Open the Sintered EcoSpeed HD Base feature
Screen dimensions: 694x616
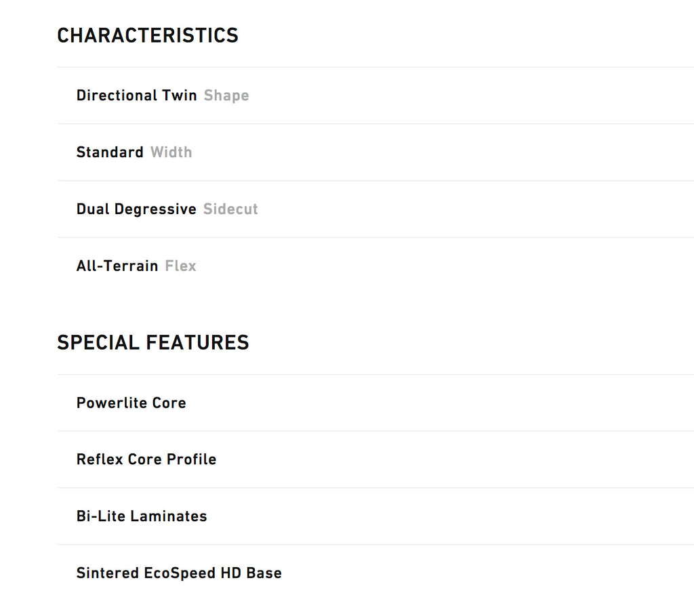(x=179, y=573)
